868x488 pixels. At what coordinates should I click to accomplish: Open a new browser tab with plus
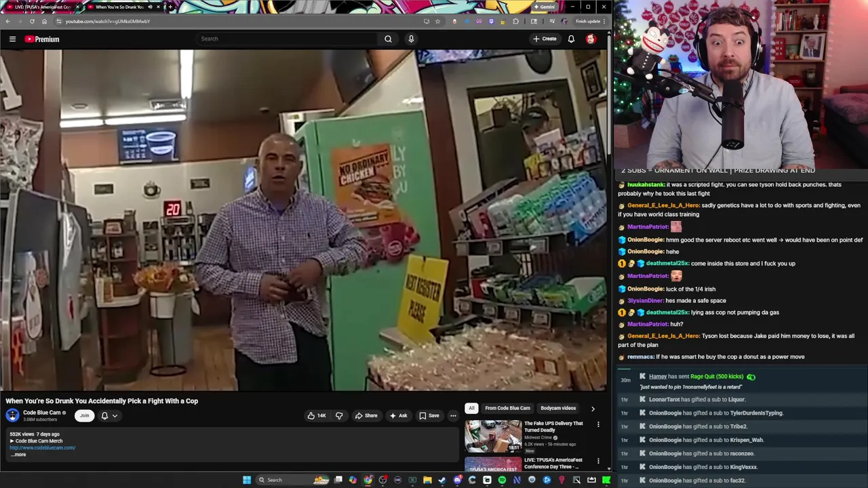pyautogui.click(x=170, y=7)
